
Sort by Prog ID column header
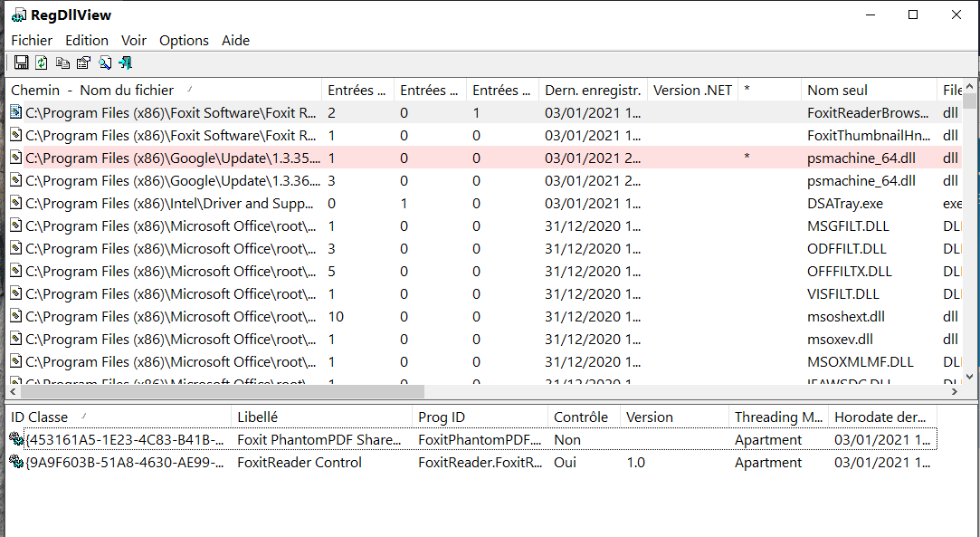pyautogui.click(x=480, y=417)
